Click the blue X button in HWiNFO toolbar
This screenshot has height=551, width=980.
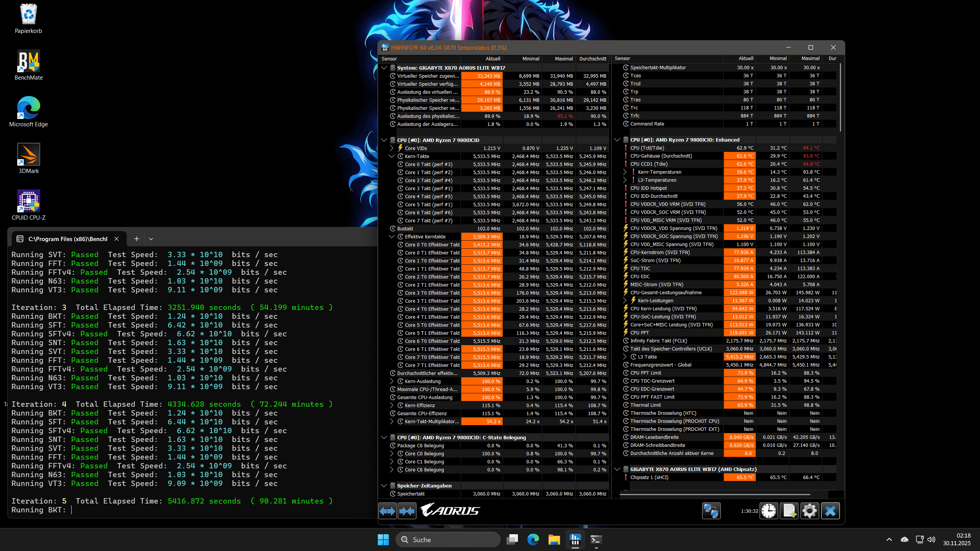(x=830, y=510)
